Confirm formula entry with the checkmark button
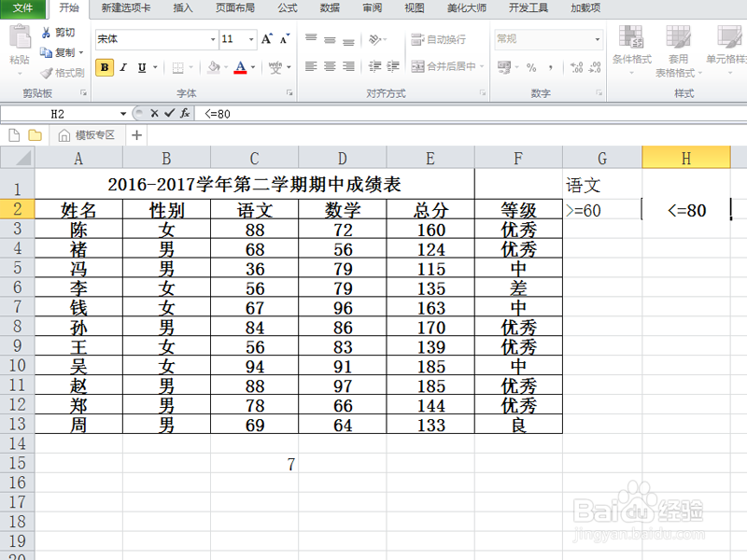The width and height of the screenshot is (747, 560). (168, 115)
